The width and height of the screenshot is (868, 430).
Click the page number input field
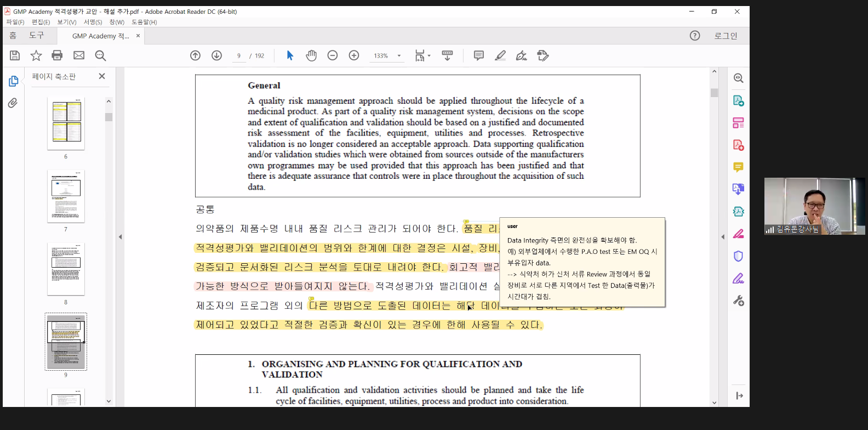pyautogui.click(x=239, y=55)
